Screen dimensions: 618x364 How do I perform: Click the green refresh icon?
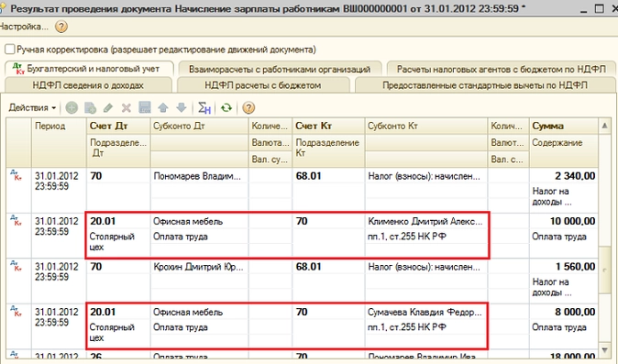click(226, 107)
